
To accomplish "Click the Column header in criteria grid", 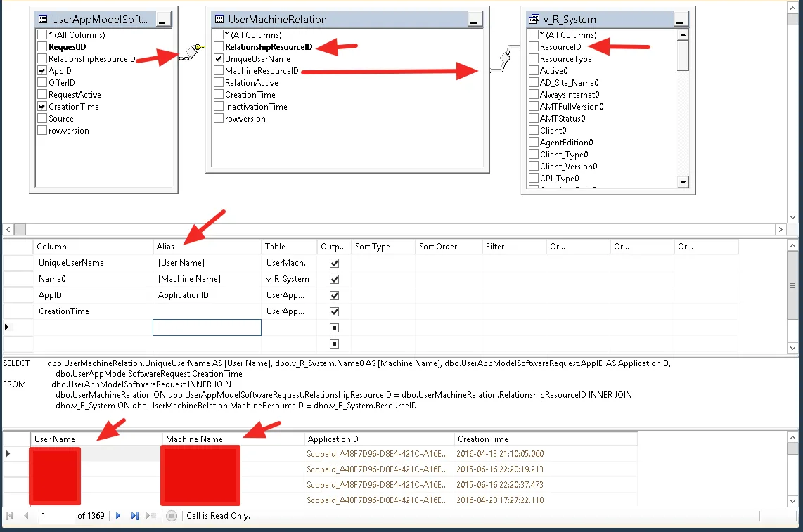I will pos(94,246).
